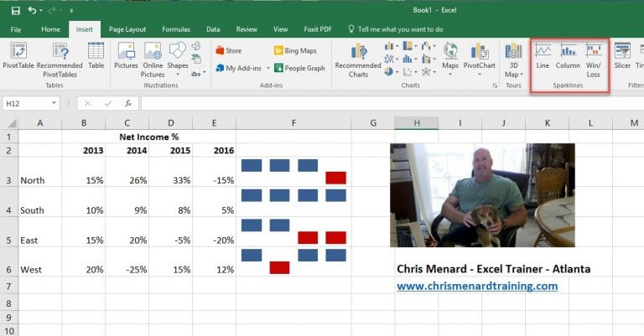The width and height of the screenshot is (644, 336).
Task: Open the 3D Map tours button
Action: click(513, 59)
